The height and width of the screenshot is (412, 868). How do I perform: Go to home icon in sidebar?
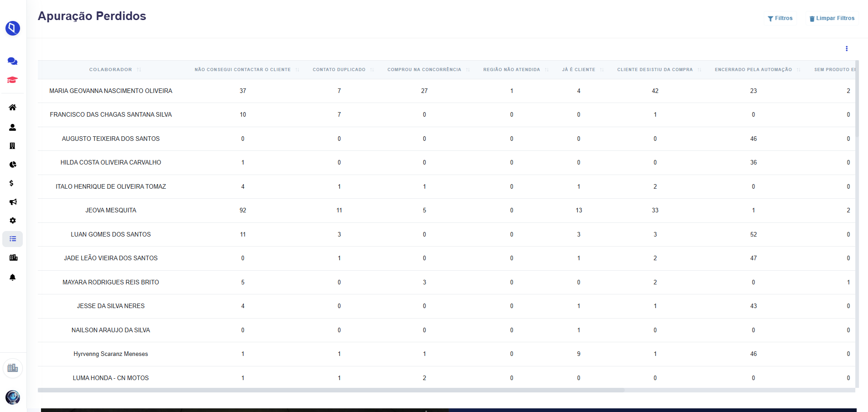coord(13,108)
